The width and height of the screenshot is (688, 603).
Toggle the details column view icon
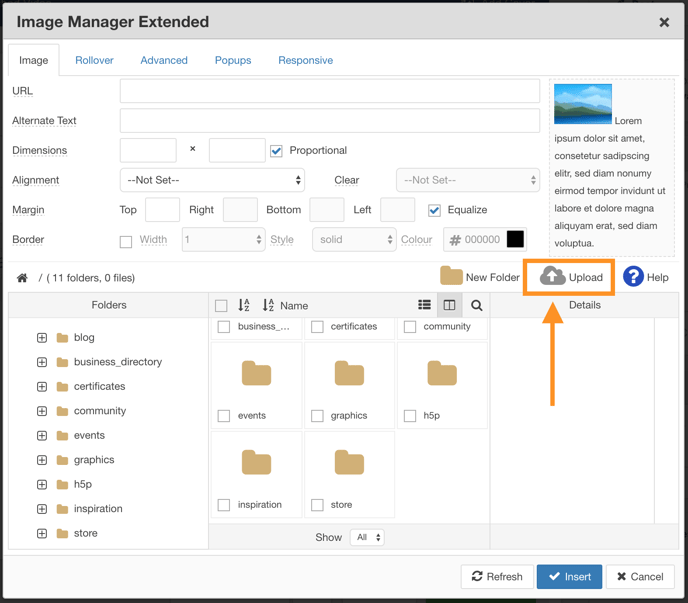(450, 305)
